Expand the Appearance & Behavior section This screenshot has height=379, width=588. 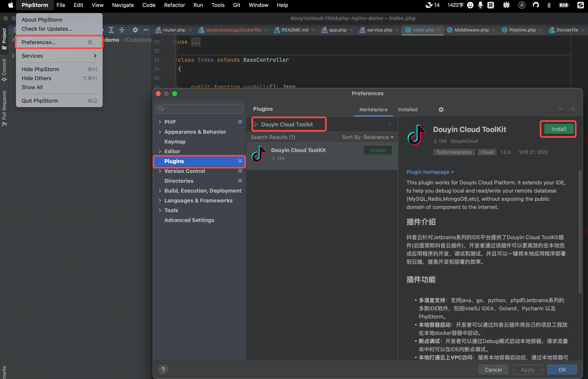pos(160,132)
